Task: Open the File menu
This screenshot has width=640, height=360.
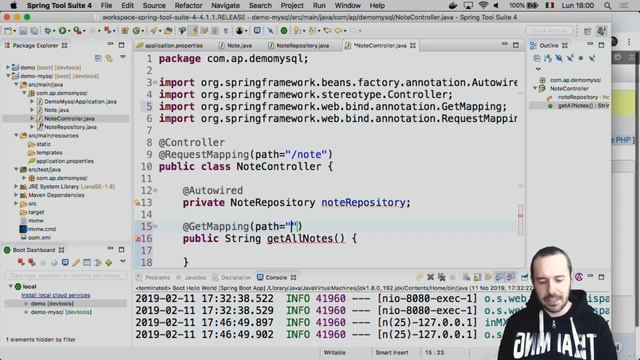Action: tap(106, 5)
